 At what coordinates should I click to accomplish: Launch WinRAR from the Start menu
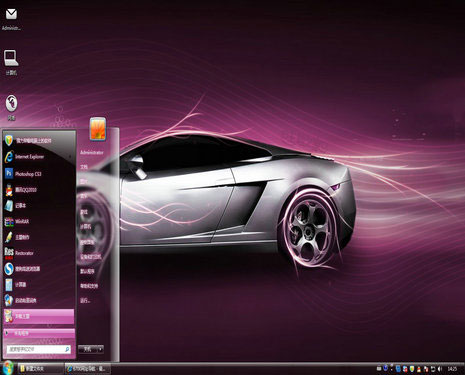tap(39, 221)
